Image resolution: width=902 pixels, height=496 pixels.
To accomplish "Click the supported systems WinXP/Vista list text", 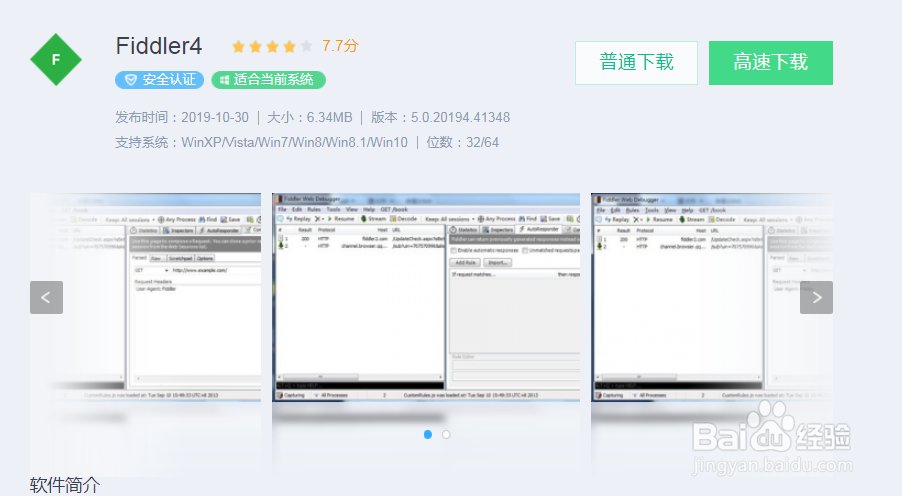I will (295, 143).
